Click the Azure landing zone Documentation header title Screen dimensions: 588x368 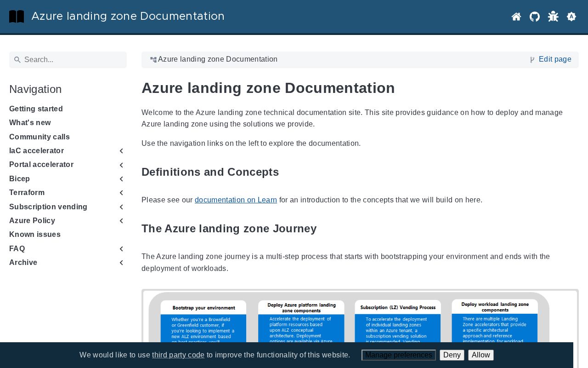click(x=128, y=17)
